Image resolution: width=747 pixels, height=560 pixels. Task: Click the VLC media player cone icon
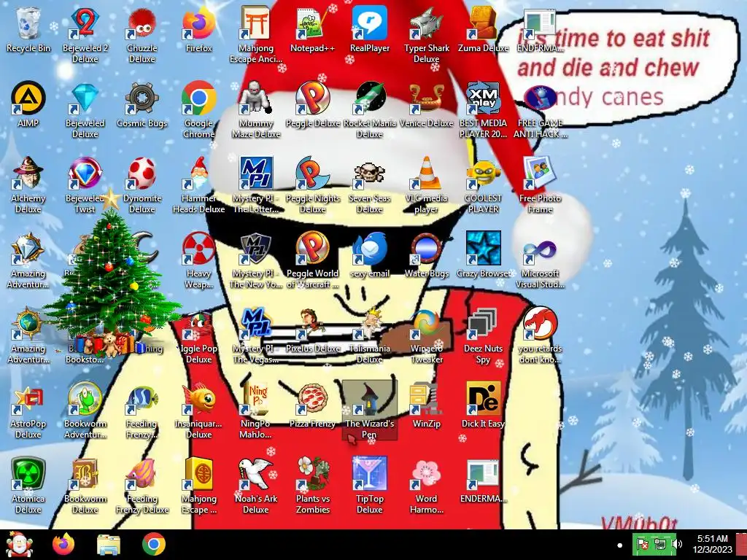click(426, 184)
